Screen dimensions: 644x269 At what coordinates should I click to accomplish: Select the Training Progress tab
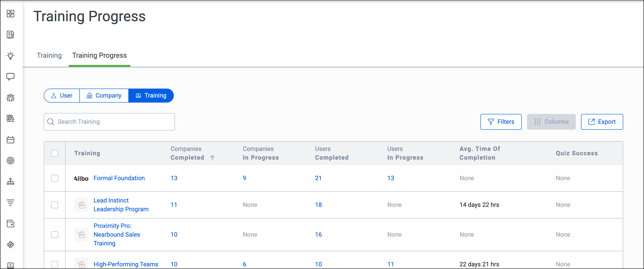[99, 56]
